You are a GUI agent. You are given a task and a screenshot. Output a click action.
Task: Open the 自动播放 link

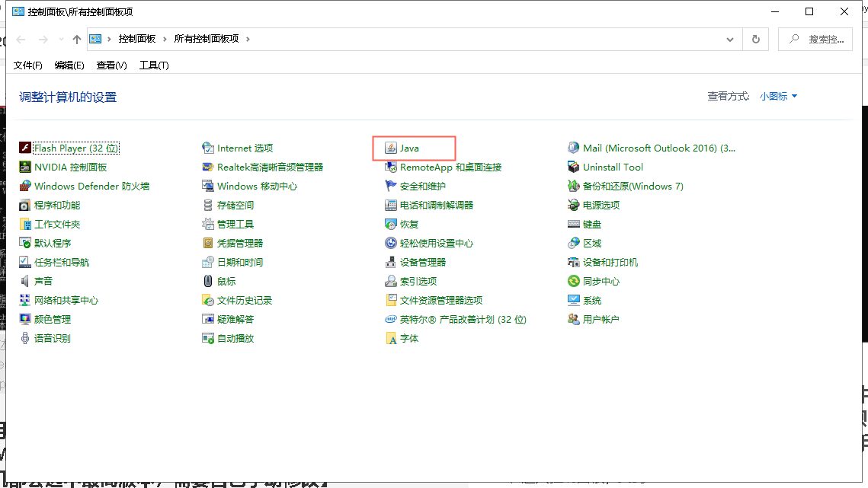235,339
